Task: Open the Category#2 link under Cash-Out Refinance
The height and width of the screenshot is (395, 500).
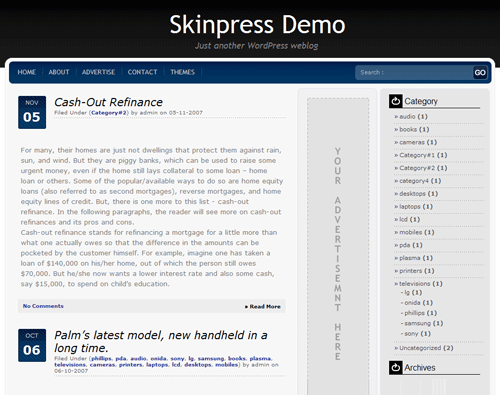Action: pos(109,113)
